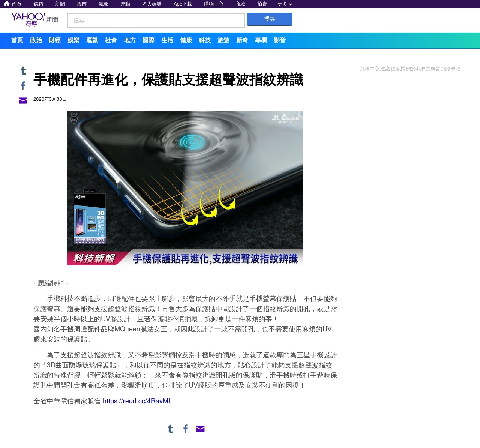Open 購物中心 in the top bar
This screenshot has width=480, height=448.
pyautogui.click(x=214, y=4)
